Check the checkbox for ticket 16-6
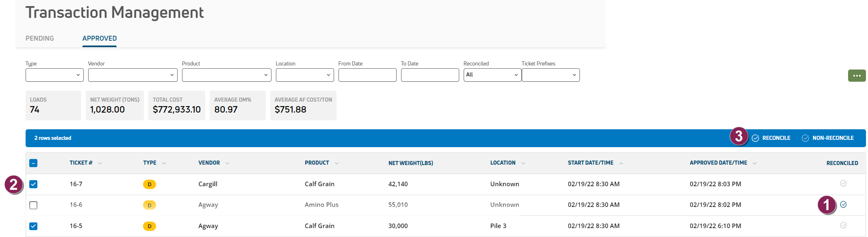 (x=33, y=205)
